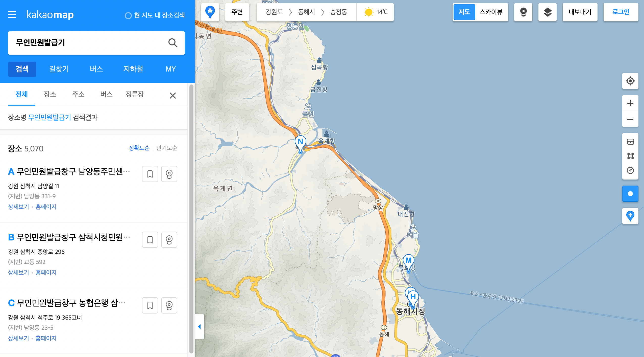Open the 강원도 region selector
The height and width of the screenshot is (357, 644).
(x=274, y=12)
